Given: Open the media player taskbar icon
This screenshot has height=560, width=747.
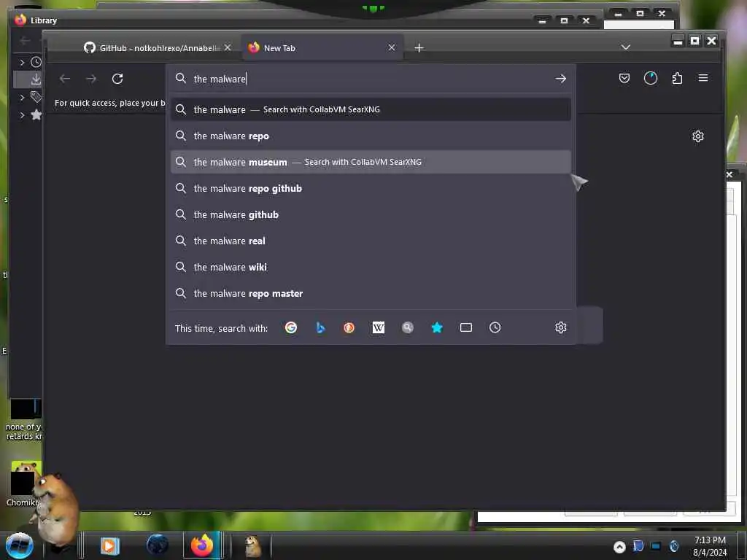Looking at the screenshot, I should 110,545.
